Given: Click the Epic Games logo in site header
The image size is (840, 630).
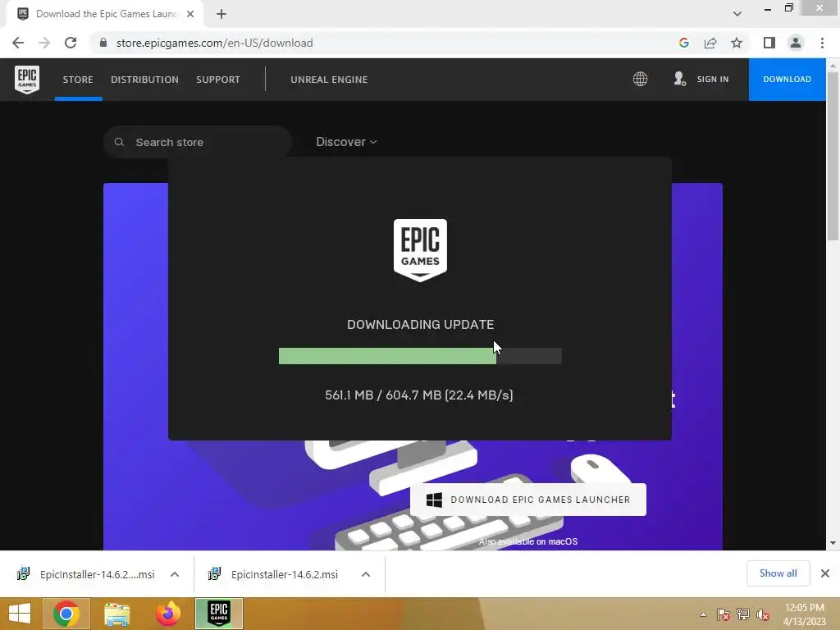Looking at the screenshot, I should pyautogui.click(x=27, y=80).
